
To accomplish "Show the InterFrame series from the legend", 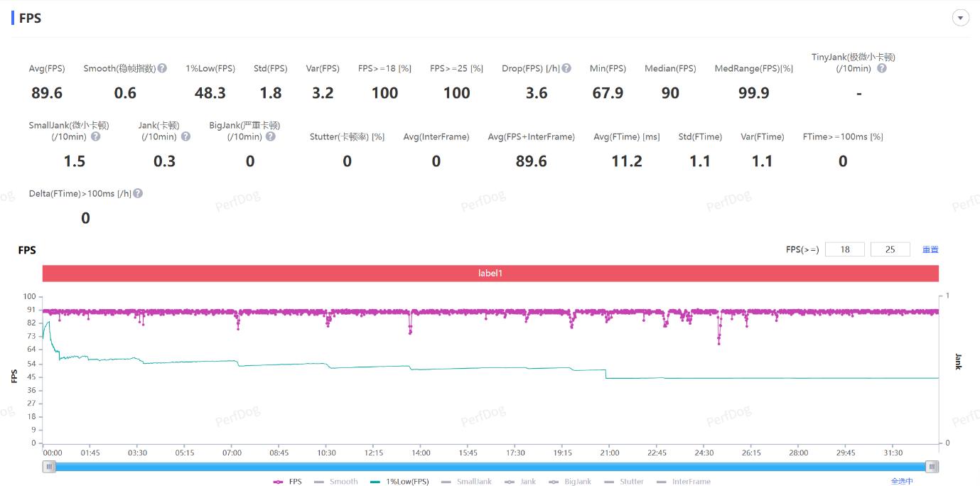I will [684, 482].
